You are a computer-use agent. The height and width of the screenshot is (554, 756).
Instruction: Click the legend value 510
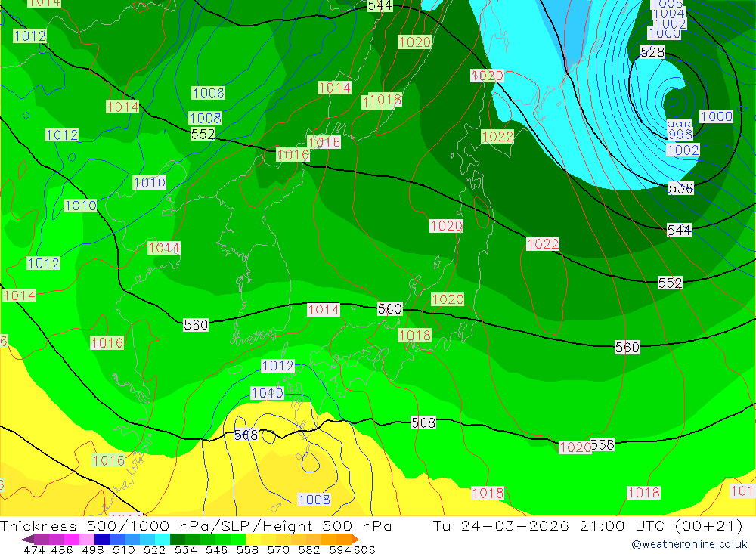click(124, 549)
